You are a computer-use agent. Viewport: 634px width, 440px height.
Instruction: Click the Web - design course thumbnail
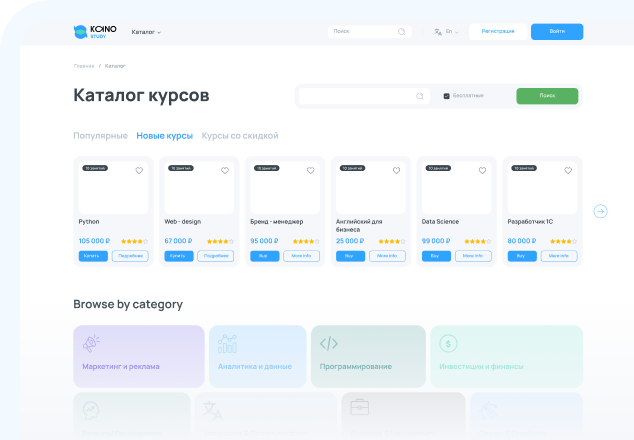(x=196, y=189)
